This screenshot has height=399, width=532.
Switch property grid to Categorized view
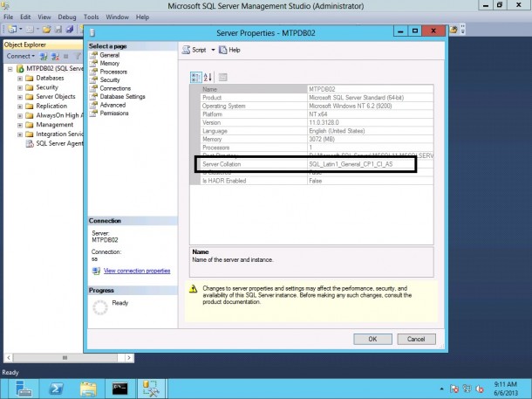coord(195,78)
